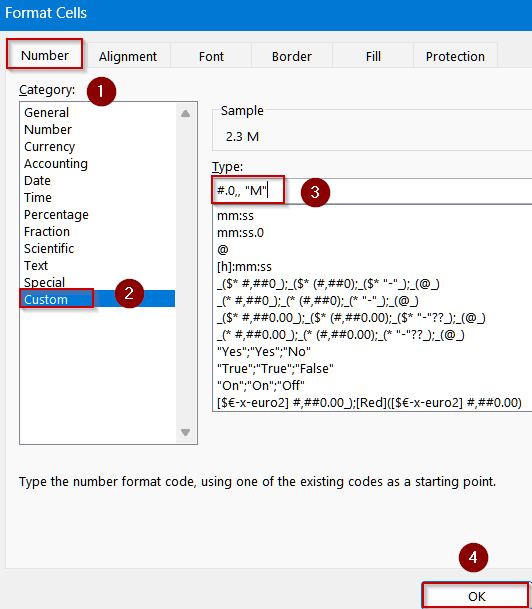Select the "True";"True";"False" format
Viewport: 532px width, 609px height.
tap(275, 369)
